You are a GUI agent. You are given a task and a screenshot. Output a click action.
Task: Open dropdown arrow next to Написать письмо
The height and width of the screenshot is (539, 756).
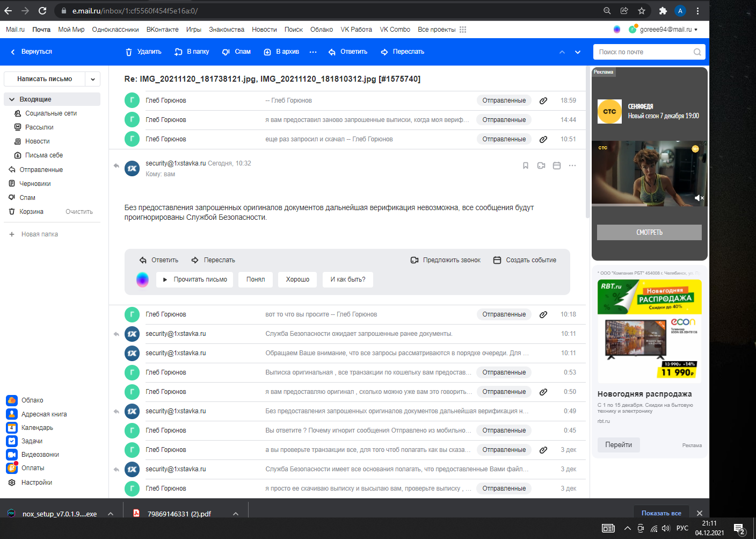click(x=93, y=79)
